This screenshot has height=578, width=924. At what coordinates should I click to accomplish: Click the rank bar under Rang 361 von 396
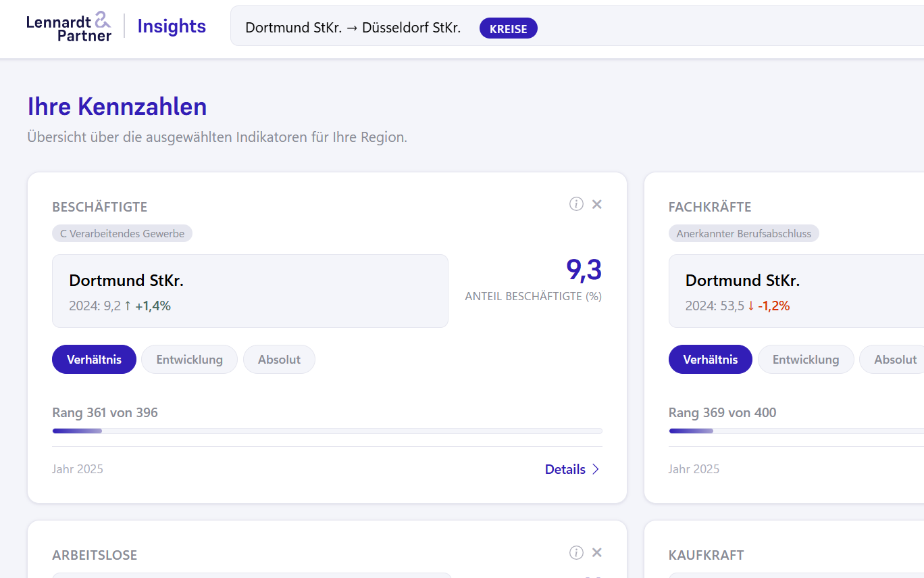(327, 431)
